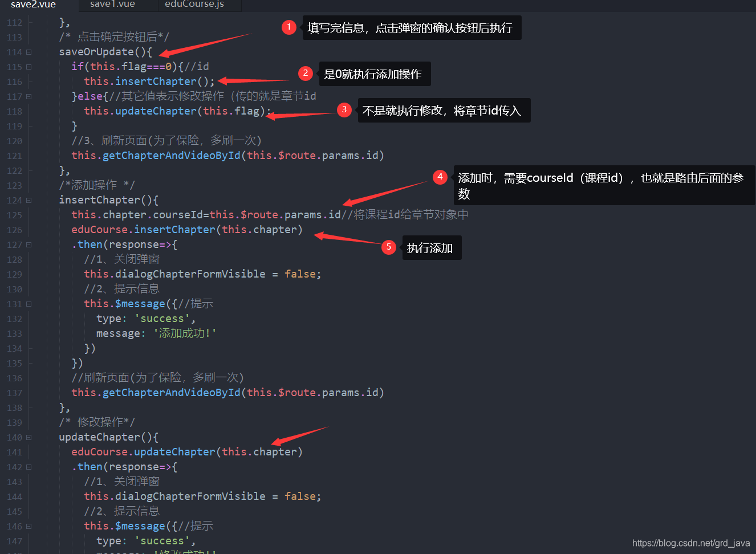
Task: Open the save1.vue tab
Action: [x=112, y=5]
